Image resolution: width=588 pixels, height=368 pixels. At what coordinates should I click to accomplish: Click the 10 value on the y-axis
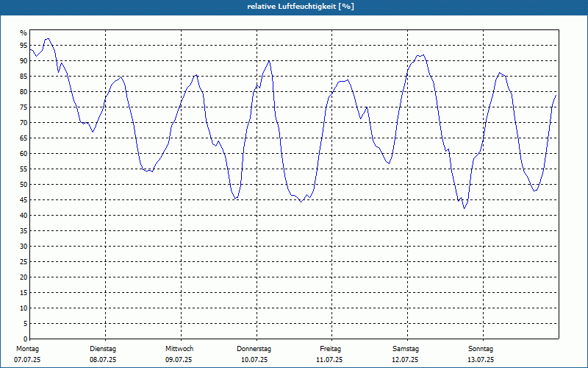pyautogui.click(x=24, y=308)
